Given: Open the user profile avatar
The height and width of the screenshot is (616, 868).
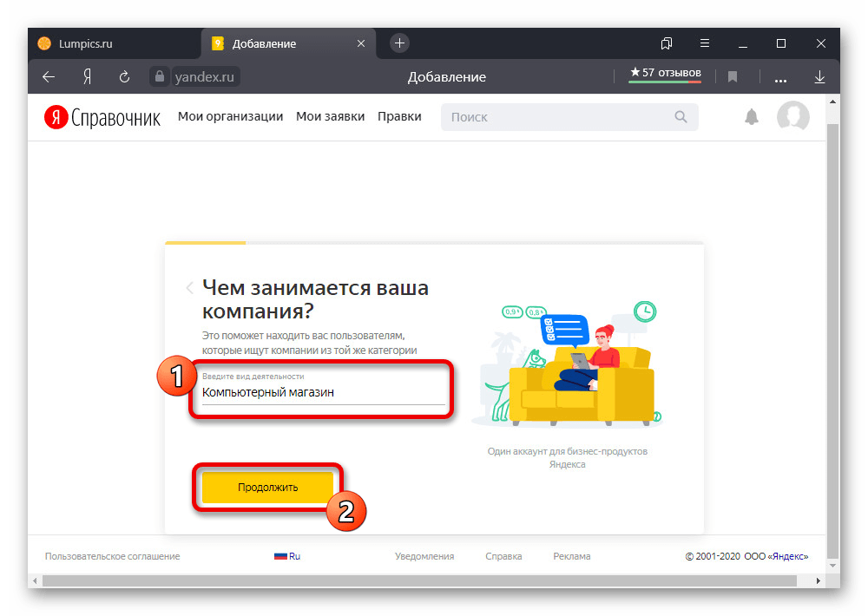Looking at the screenshot, I should coord(792,117).
